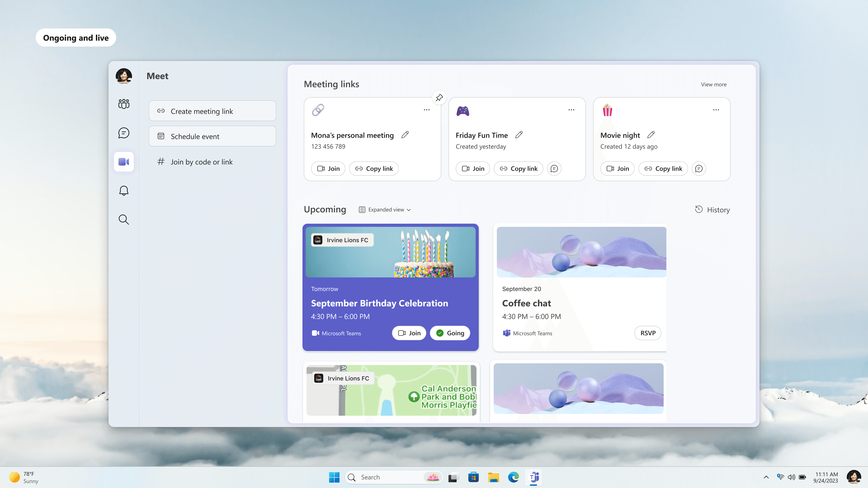The image size is (868, 488).
Task: Select Join by code or link
Action: 201,162
